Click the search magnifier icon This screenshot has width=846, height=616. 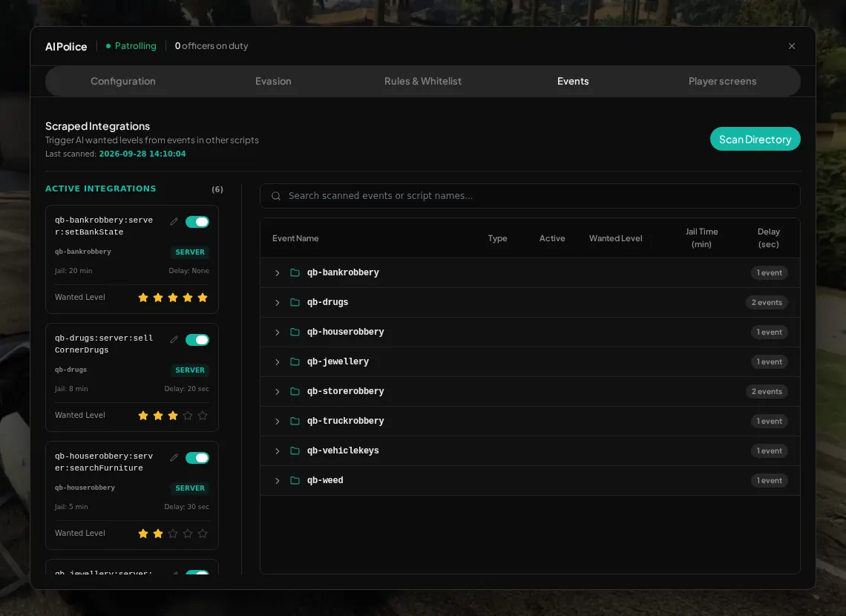pos(276,196)
